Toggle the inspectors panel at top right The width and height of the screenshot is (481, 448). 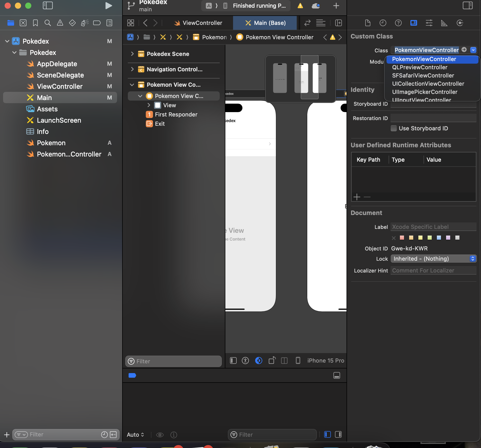click(468, 5)
